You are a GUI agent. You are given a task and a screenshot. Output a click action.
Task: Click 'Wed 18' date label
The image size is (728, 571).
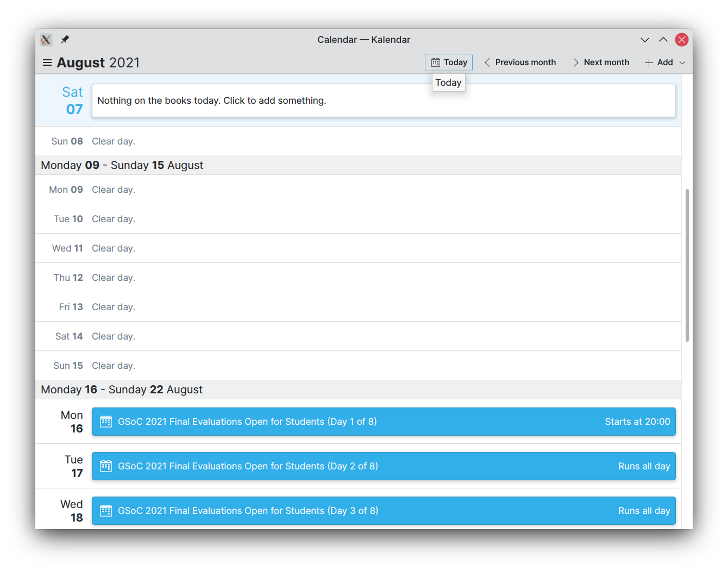(x=72, y=511)
